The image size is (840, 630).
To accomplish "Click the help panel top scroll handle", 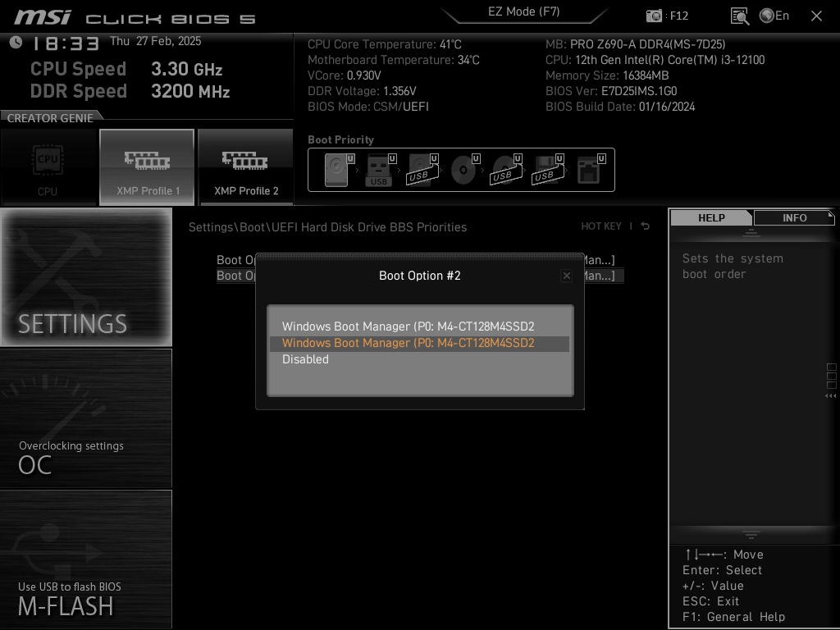I will (751, 232).
